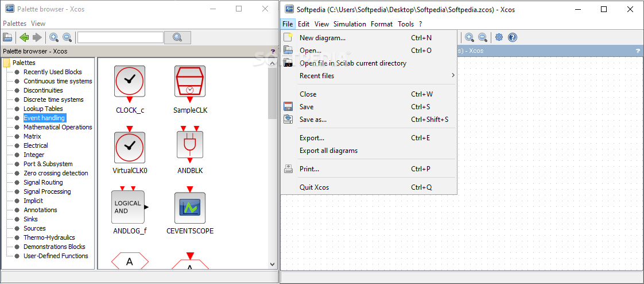The width and height of the screenshot is (644, 284).
Task: Select Recently Used Blocks palette
Action: click(x=53, y=72)
